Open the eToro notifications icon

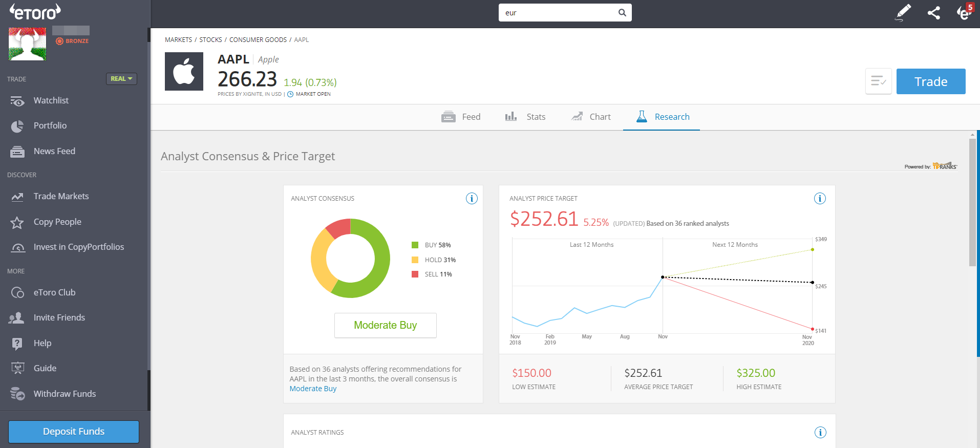click(x=964, y=12)
